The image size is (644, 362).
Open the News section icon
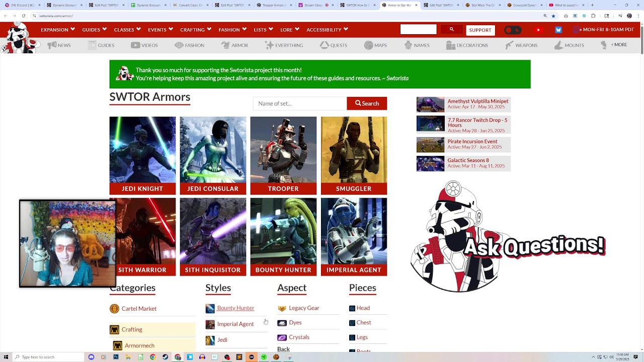52,45
